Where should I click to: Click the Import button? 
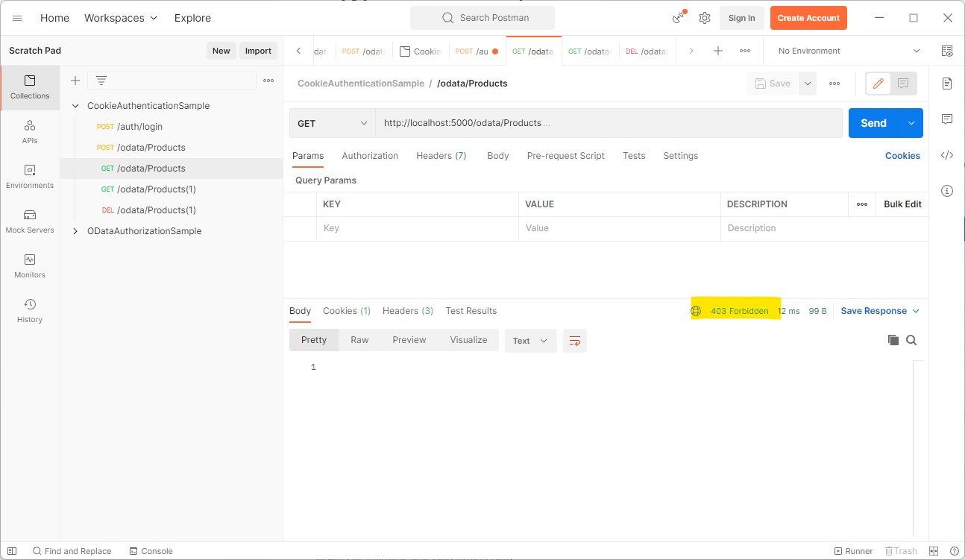[x=259, y=51]
